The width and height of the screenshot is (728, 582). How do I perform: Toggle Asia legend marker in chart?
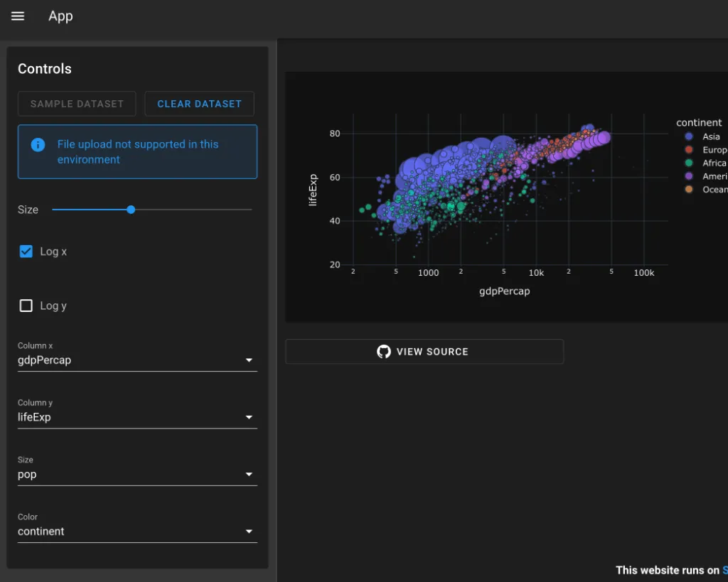pyautogui.click(x=688, y=136)
